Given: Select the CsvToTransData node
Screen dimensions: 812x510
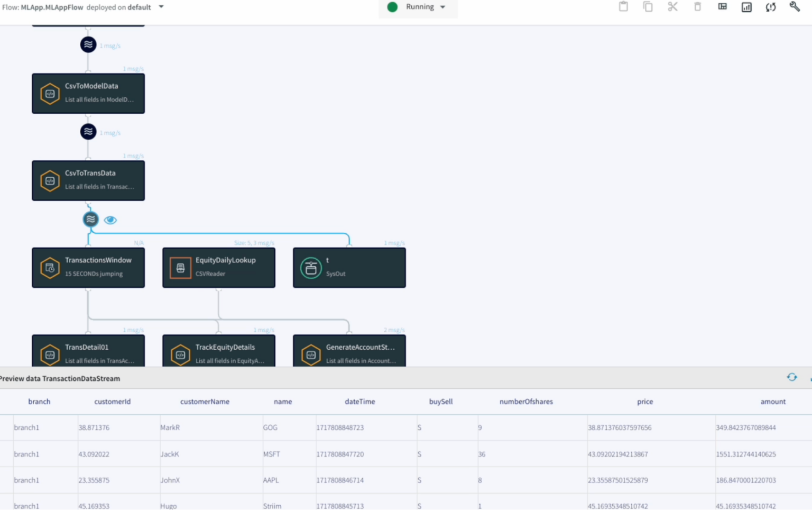Looking at the screenshot, I should tap(88, 180).
